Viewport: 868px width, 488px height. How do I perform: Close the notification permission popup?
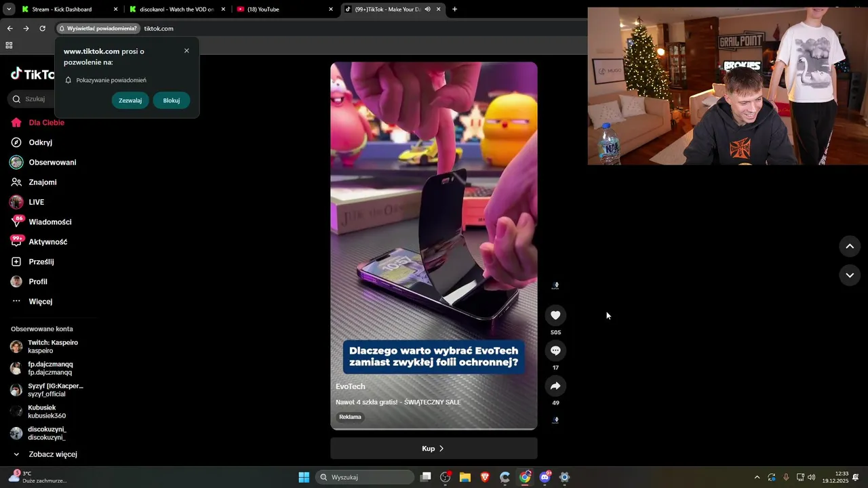tap(186, 51)
